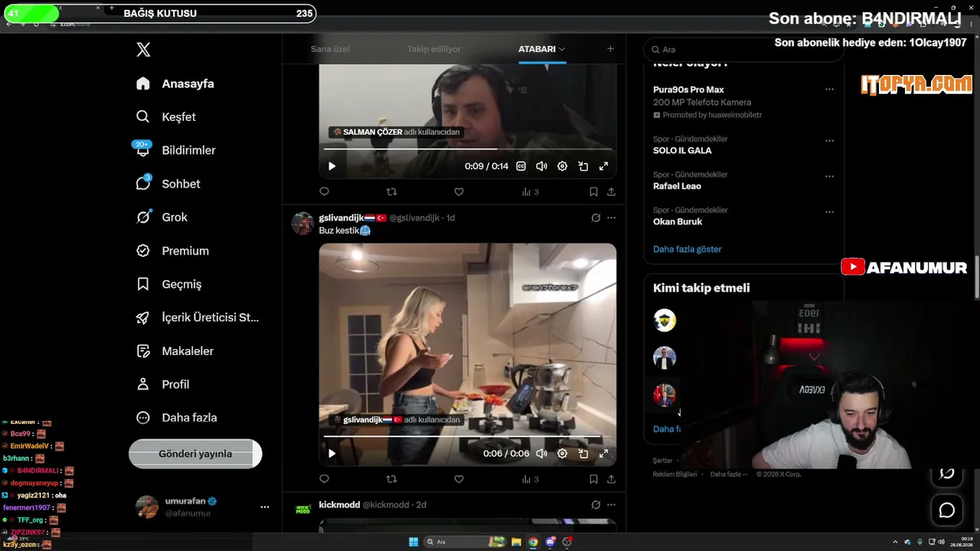
Task: Switch to the Sana özel tab
Action: click(330, 49)
